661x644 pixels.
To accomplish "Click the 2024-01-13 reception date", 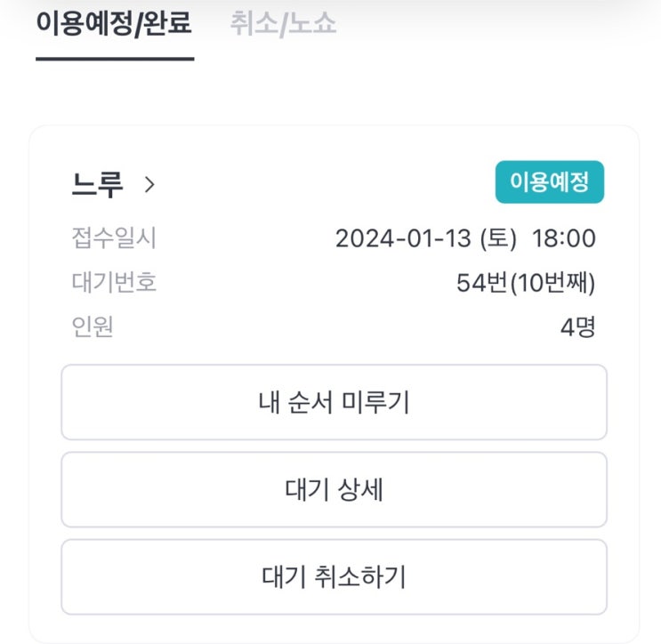I will tap(402, 239).
